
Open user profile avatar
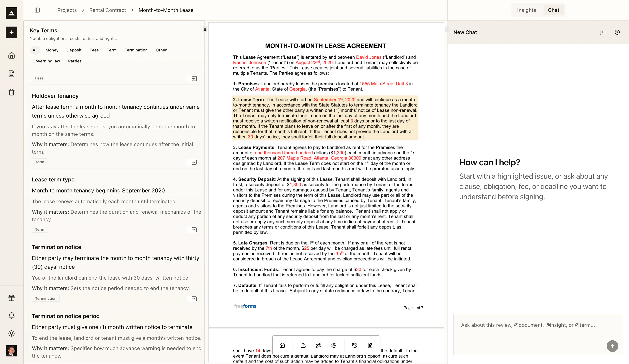pyautogui.click(x=12, y=351)
